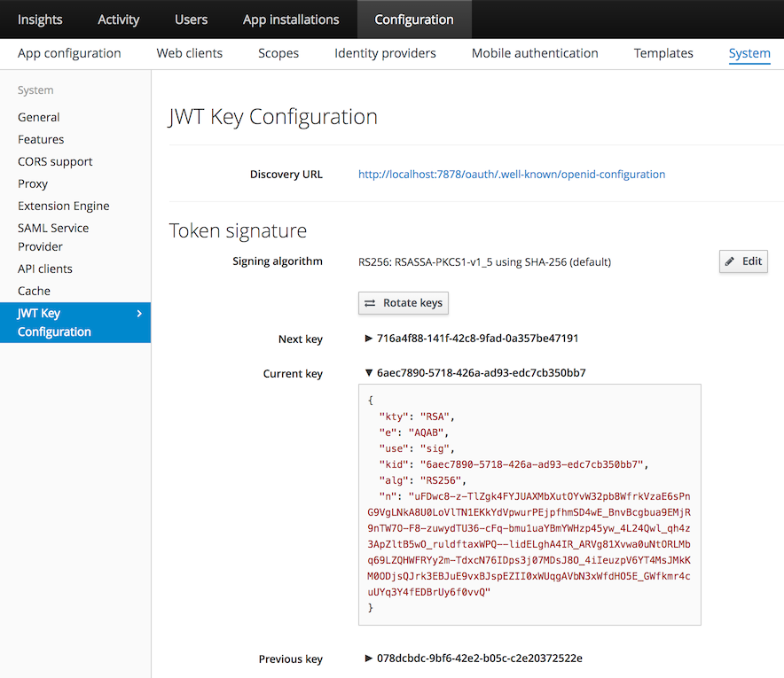Click the Current key JSON text block
Viewport: 784px width, 678px height.
(529, 503)
